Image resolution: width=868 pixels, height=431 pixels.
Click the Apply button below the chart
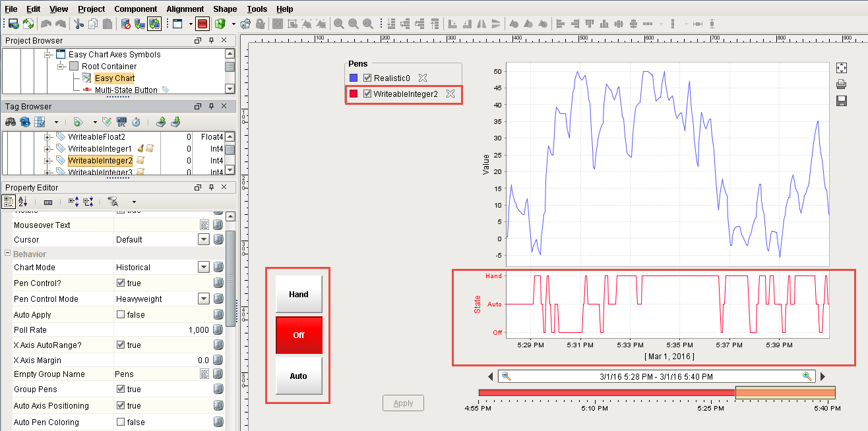coord(403,403)
